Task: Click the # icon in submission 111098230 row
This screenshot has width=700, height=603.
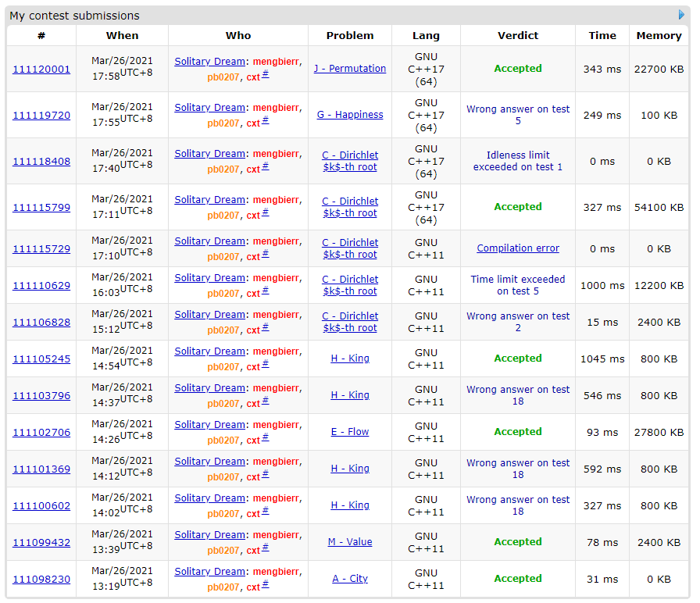Action: (x=266, y=585)
